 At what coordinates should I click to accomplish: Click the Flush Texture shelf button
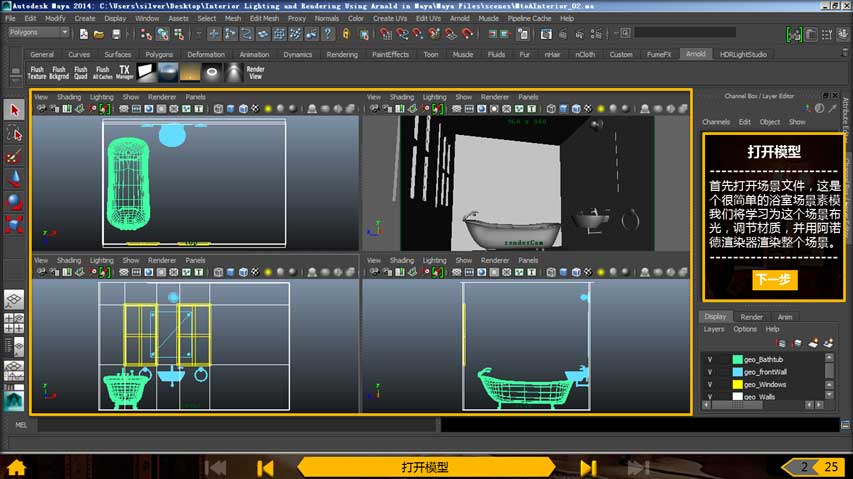pyautogui.click(x=37, y=72)
